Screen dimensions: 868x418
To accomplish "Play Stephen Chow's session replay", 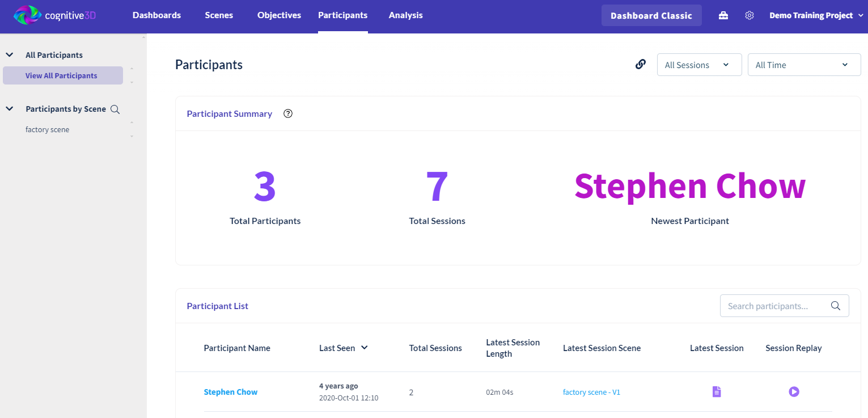I will pos(794,391).
